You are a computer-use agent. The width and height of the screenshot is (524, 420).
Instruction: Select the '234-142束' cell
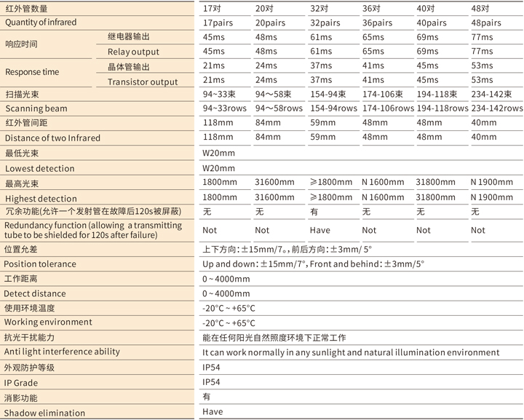click(x=491, y=94)
